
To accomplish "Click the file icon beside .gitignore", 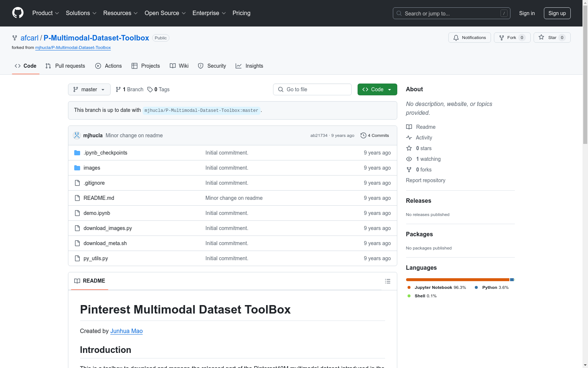I will coord(77,183).
